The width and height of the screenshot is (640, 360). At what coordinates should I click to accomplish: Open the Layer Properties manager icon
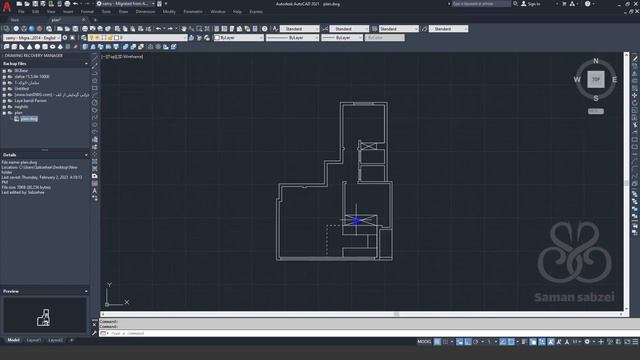point(84,38)
